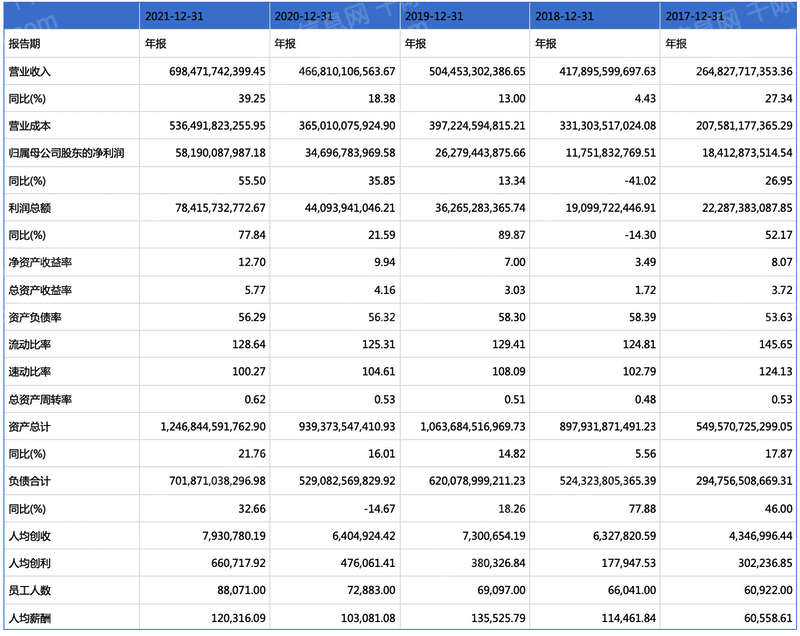Click employee count 88,071.00
Image resolution: width=800 pixels, height=636 pixels.
(x=241, y=591)
